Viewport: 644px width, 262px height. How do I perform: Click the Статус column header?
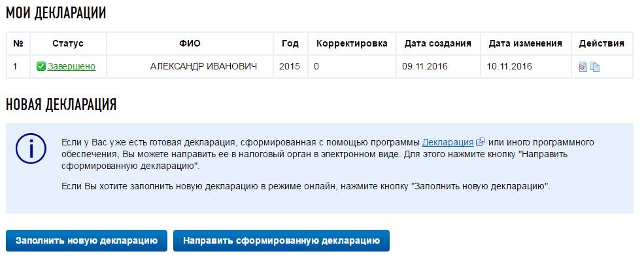68,44
